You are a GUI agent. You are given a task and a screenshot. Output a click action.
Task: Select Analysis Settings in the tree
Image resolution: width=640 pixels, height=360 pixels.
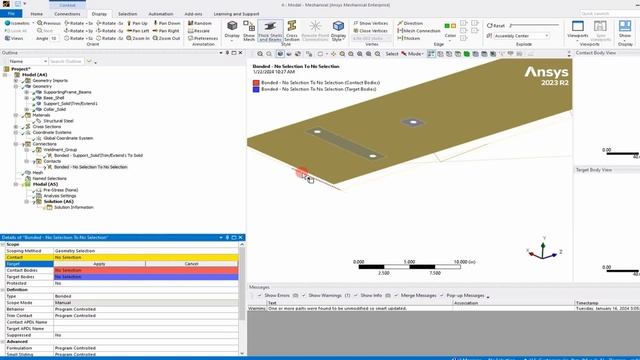tap(60, 196)
